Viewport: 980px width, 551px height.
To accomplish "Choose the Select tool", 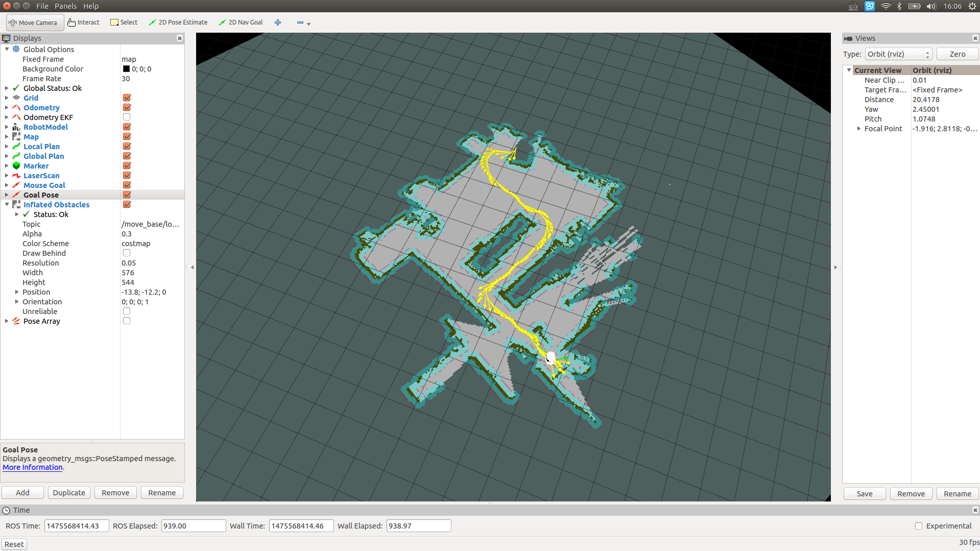I will coord(124,22).
